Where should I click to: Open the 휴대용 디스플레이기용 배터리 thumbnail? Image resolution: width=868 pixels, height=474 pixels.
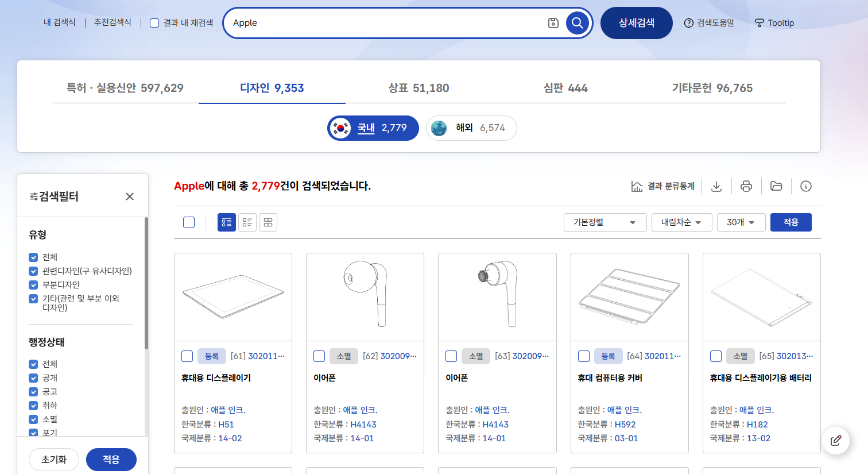coord(762,297)
